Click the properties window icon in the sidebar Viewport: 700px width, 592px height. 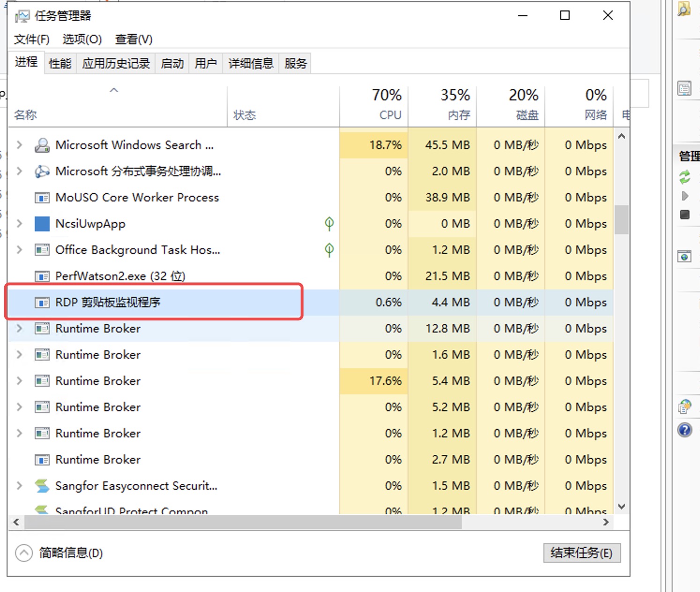click(685, 88)
